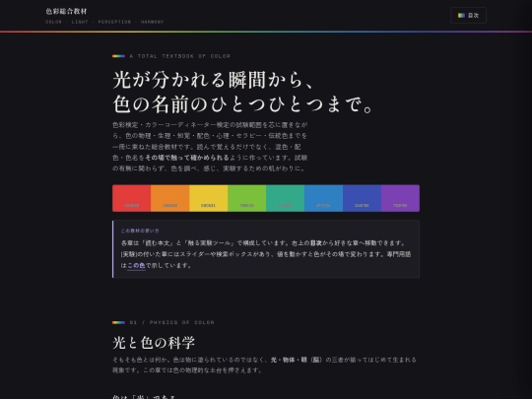Select the yellow color swatch
The height and width of the screenshot is (399, 532).
(208, 198)
